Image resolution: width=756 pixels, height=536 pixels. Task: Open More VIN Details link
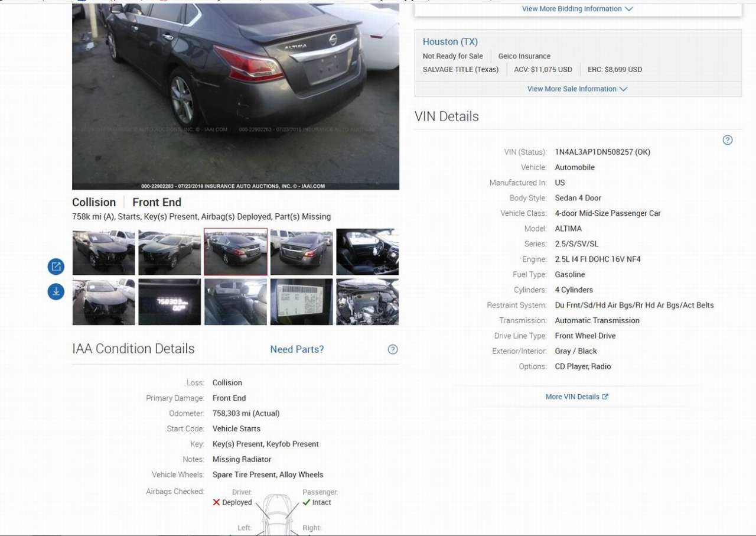572,397
